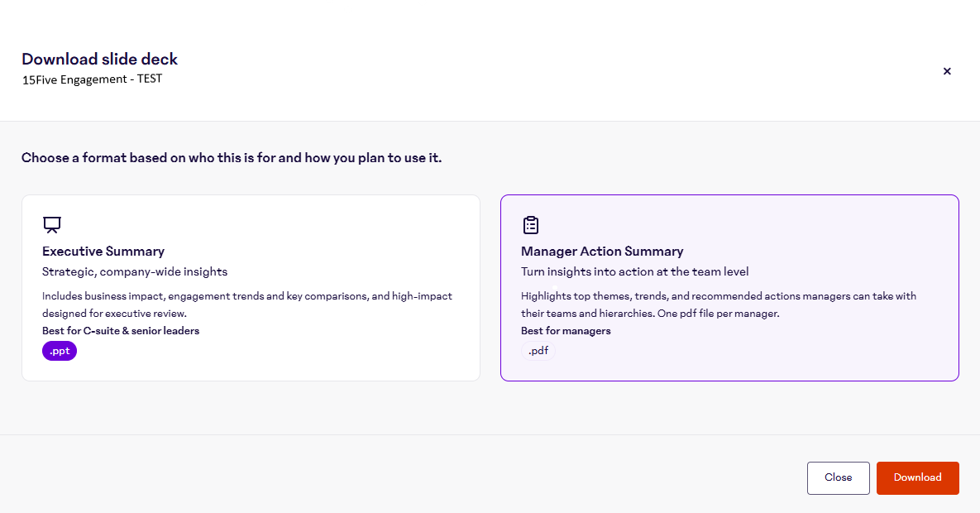Click the .pdf format badge
The height and width of the screenshot is (513, 980).
[538, 351]
